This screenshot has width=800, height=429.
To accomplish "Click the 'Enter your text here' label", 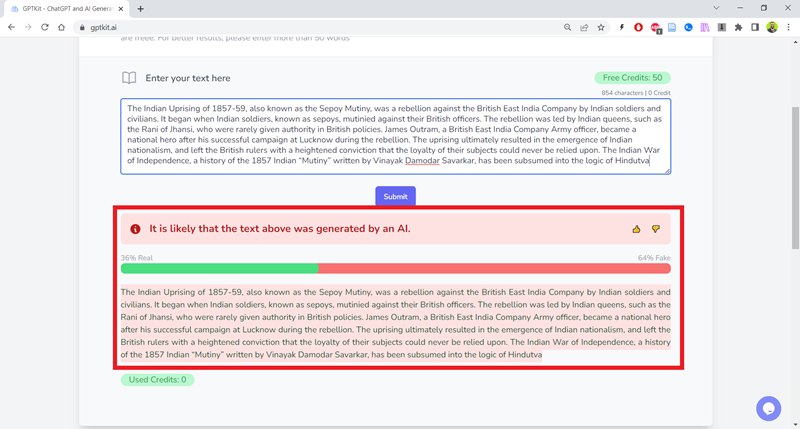I will [188, 78].
